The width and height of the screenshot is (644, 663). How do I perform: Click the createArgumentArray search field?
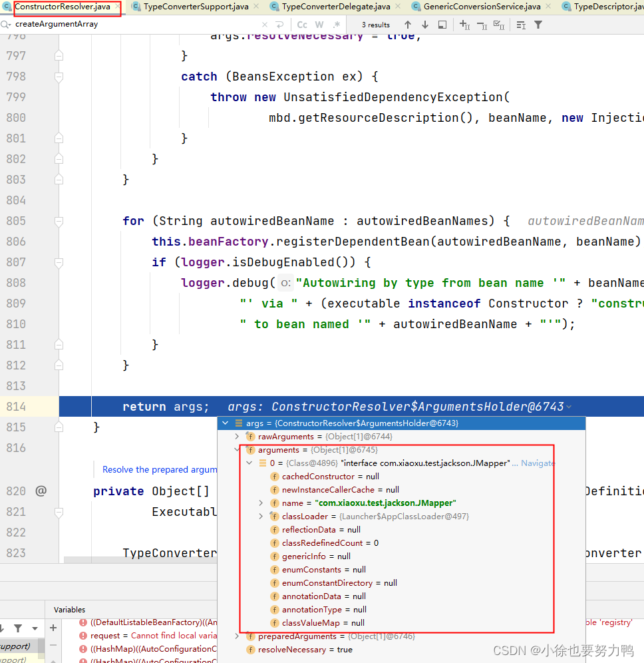pyautogui.click(x=135, y=25)
